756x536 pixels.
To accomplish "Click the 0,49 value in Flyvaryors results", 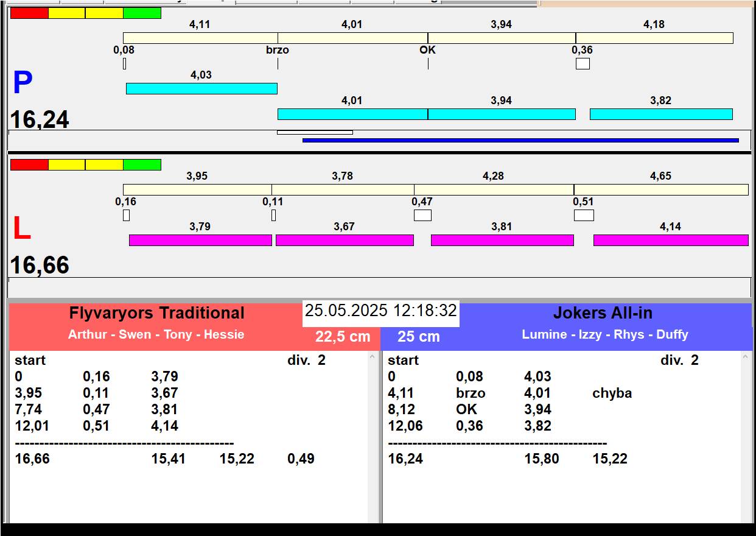I will [x=301, y=459].
